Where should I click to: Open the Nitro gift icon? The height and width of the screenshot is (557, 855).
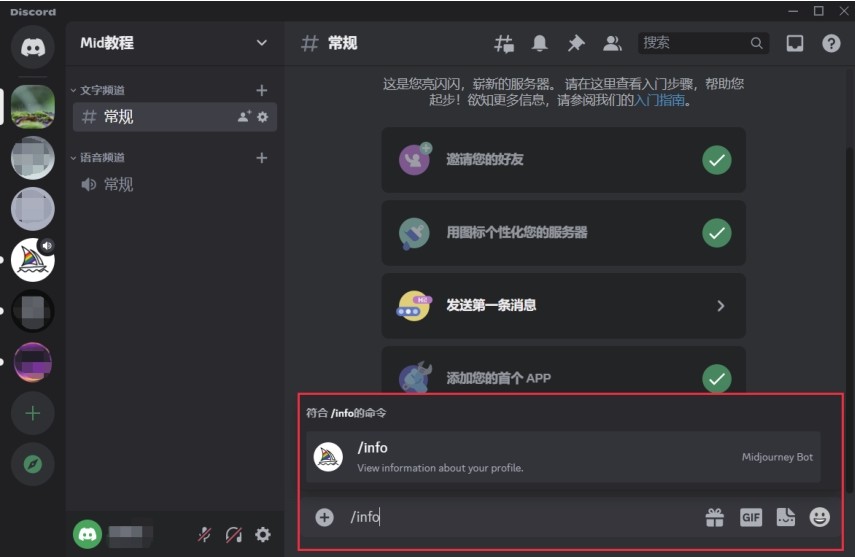714,517
